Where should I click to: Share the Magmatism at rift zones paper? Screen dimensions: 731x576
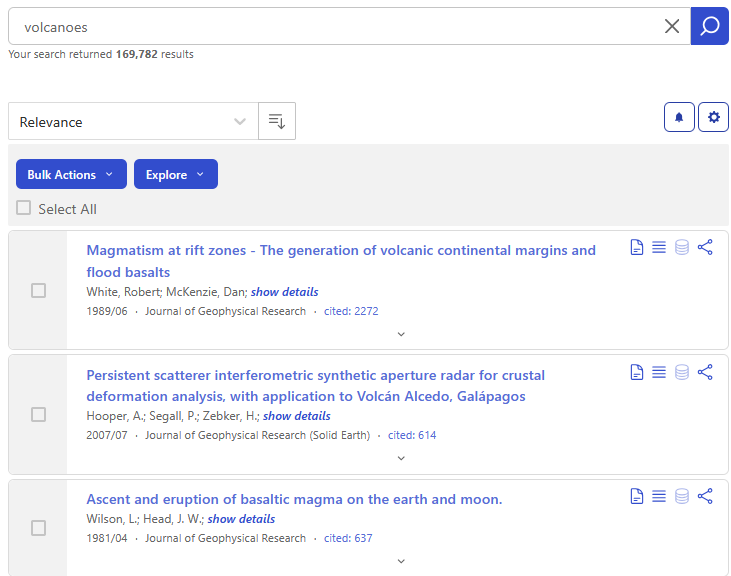[705, 247]
